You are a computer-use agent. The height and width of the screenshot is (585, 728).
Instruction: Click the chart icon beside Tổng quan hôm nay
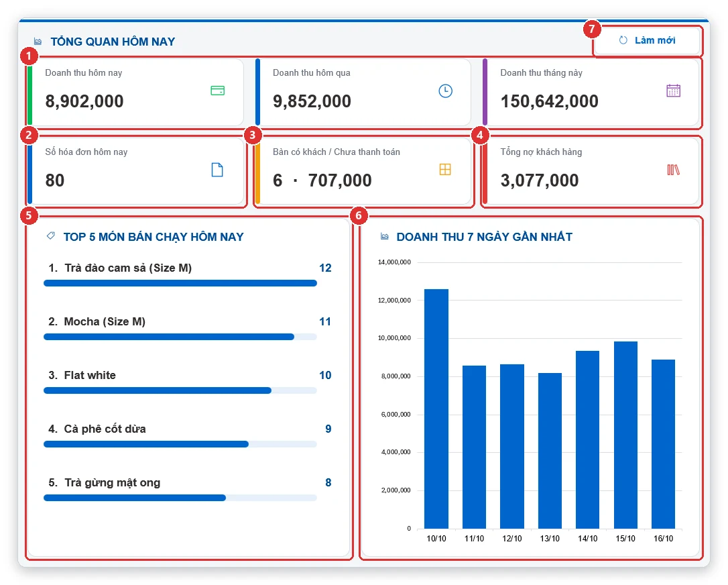pyautogui.click(x=38, y=42)
